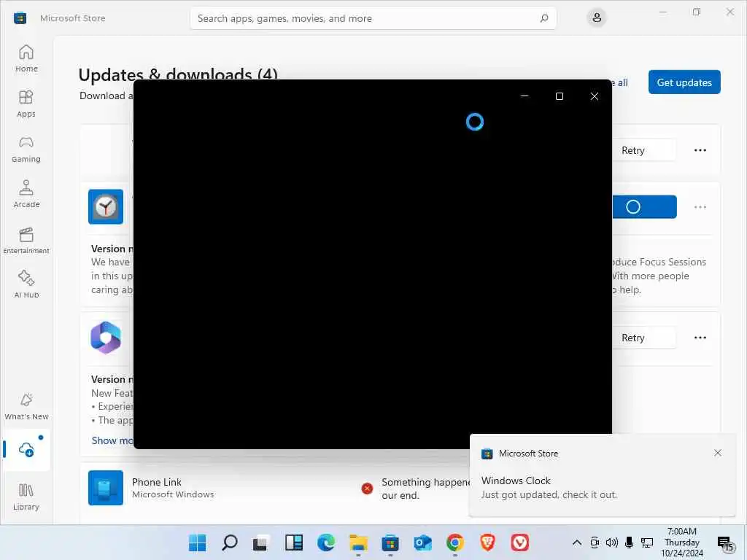Image resolution: width=747 pixels, height=560 pixels.
Task: Open the Arcade section
Action: 26,194
